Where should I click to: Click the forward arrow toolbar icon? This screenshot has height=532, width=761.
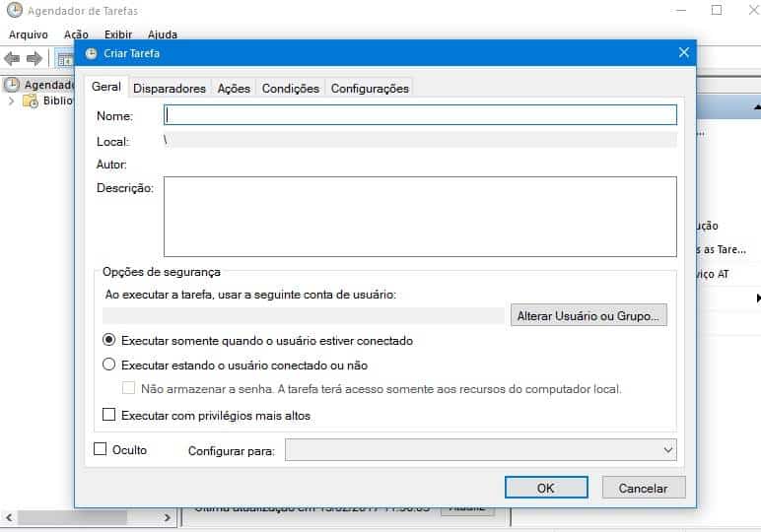[35, 59]
